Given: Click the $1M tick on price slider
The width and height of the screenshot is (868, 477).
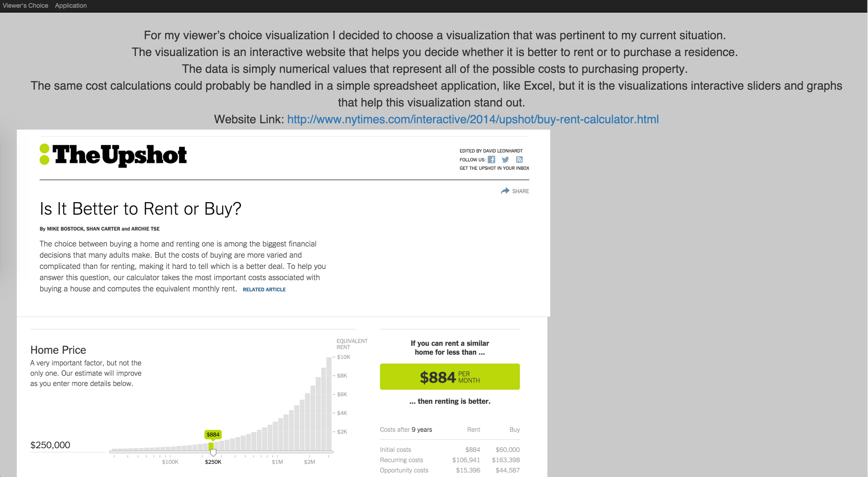Looking at the screenshot, I should [277, 462].
